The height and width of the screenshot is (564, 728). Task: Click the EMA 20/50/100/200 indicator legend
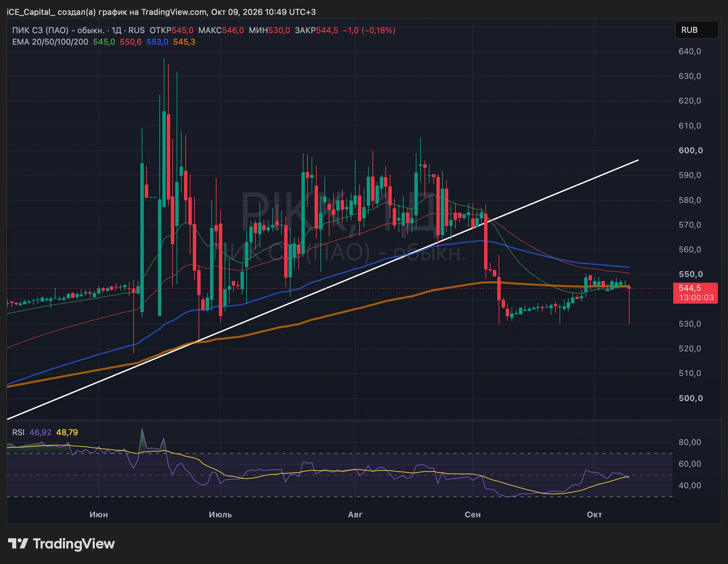[x=50, y=42]
